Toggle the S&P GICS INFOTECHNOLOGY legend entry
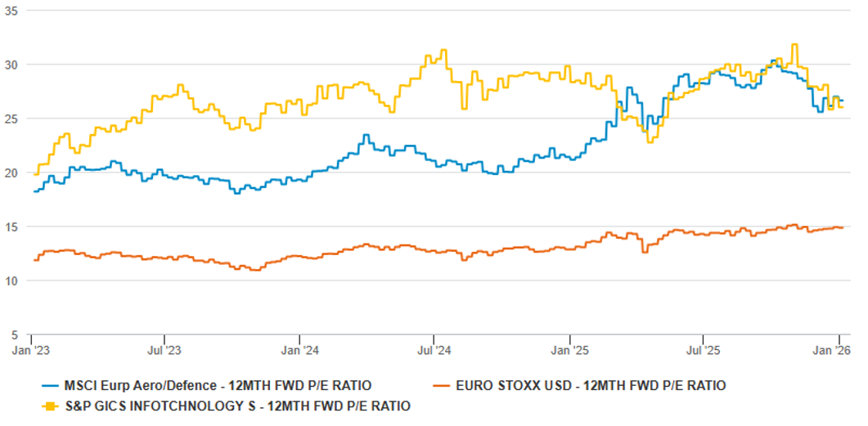The height and width of the screenshot is (426, 868). click(x=236, y=405)
